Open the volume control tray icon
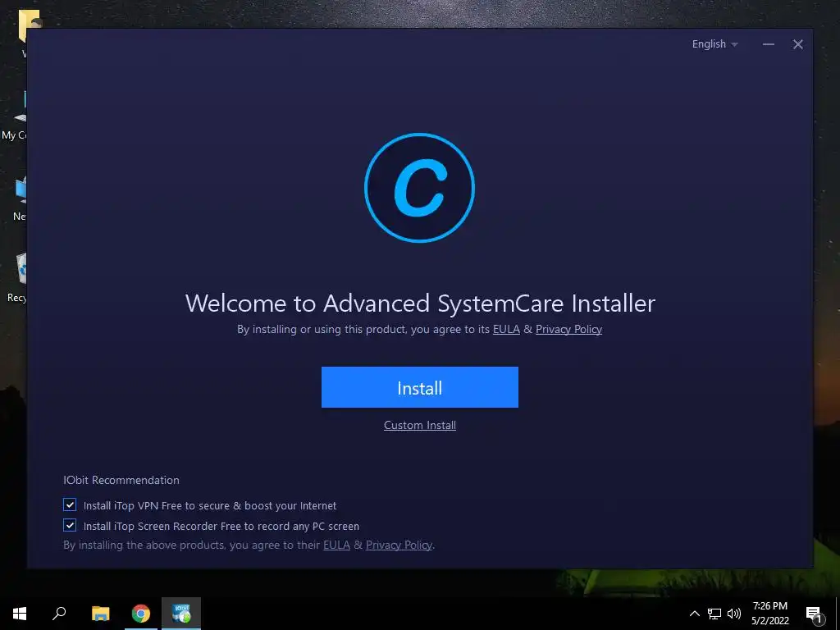Screen dimensions: 840x630 click(734, 614)
